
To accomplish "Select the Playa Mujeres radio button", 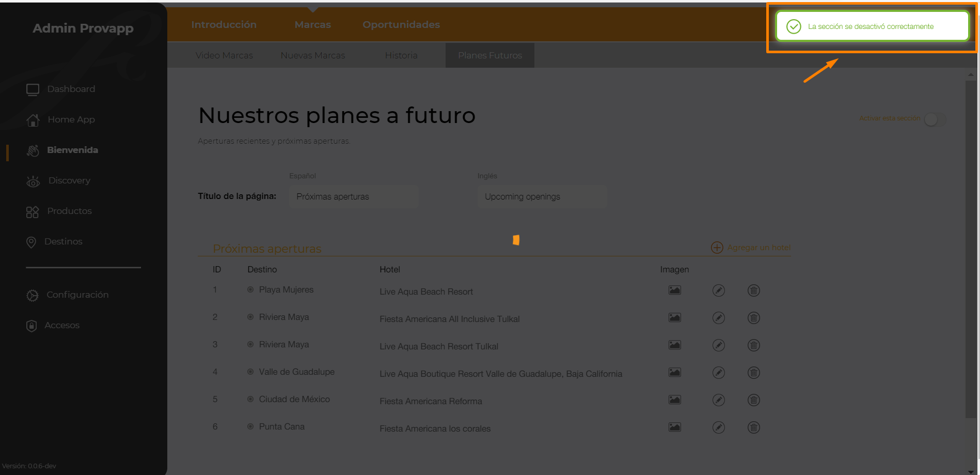I will (x=250, y=289).
